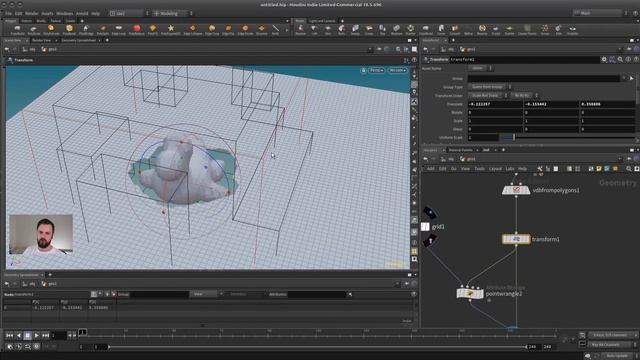Open the Modeling radial menu dropdown
This screenshot has width=640, height=360.
tap(172, 13)
